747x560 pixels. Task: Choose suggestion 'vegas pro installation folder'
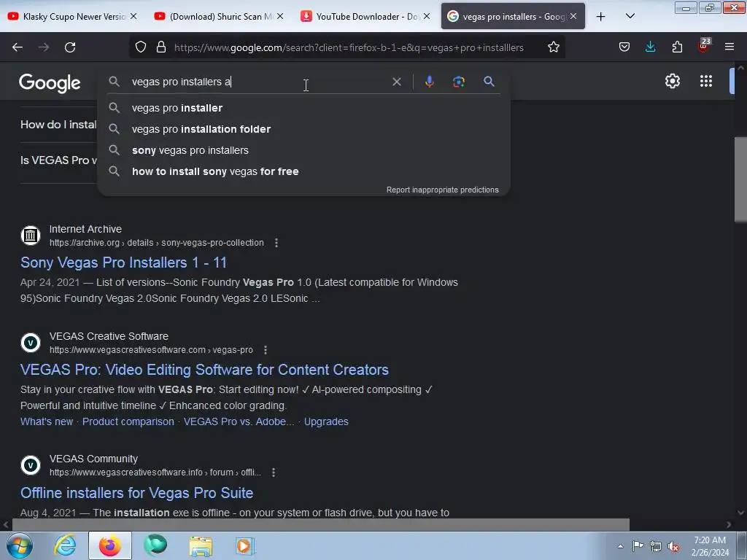coord(304,129)
